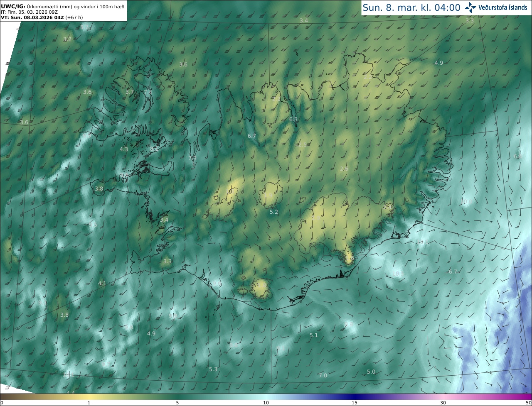The width and height of the screenshot is (532, 406).
Task: Click the Veðurstofa Íslands logo icon
Action: point(470,7)
